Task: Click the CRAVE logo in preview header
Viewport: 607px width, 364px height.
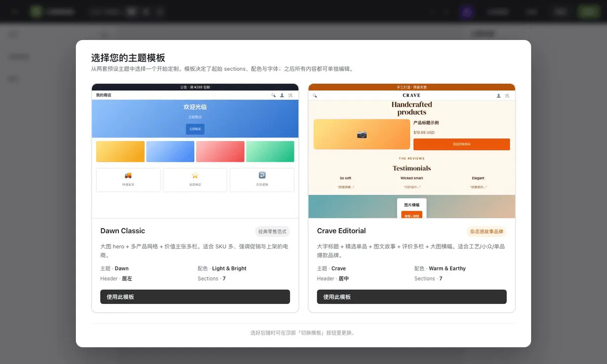Action: click(412, 95)
